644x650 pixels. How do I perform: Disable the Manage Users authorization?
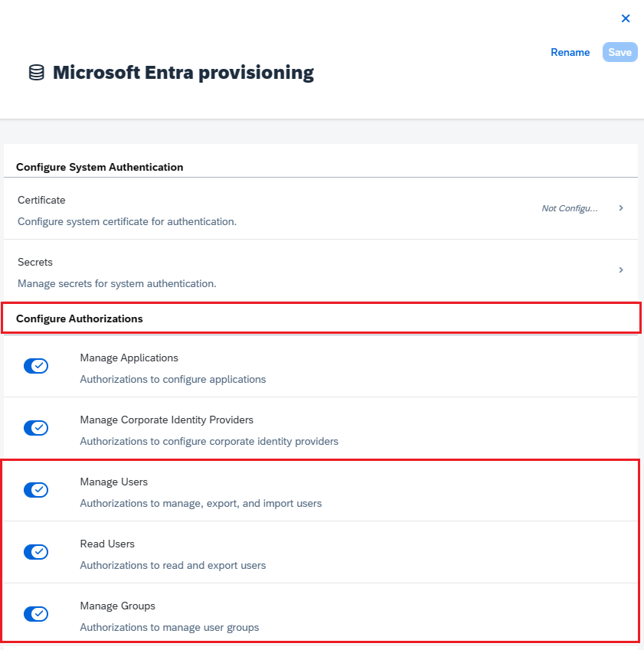click(36, 490)
